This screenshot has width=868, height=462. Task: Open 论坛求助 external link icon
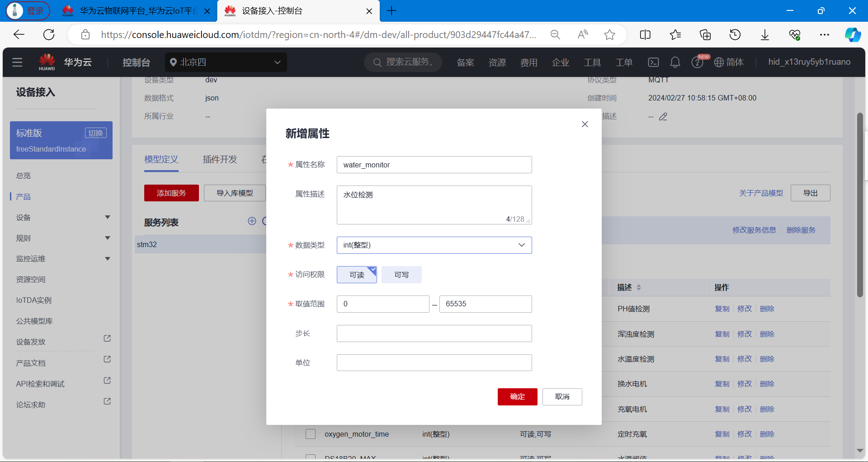[107, 401]
